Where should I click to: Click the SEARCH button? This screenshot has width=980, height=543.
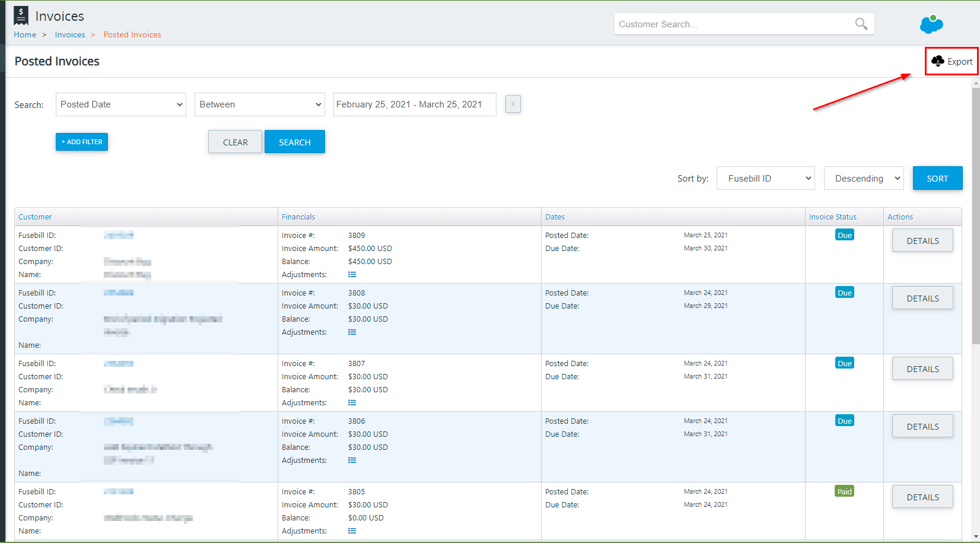click(x=295, y=142)
